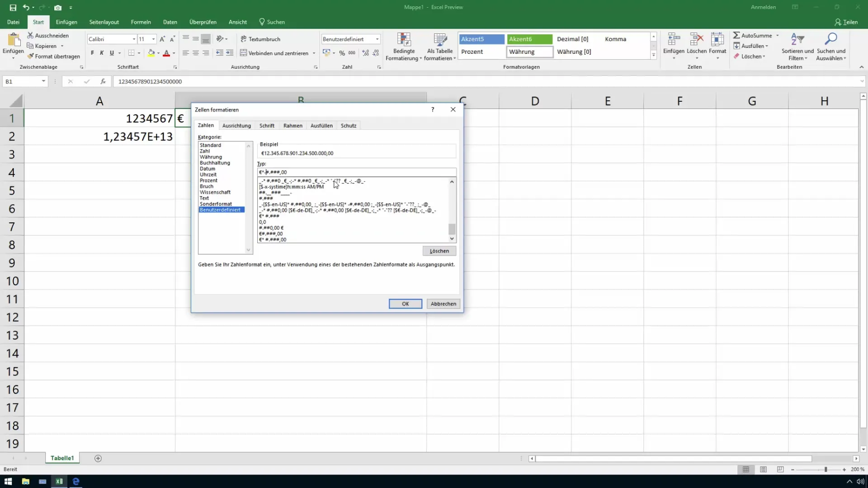Decrease font size with the small A icon
The image size is (868, 488).
(172, 39)
